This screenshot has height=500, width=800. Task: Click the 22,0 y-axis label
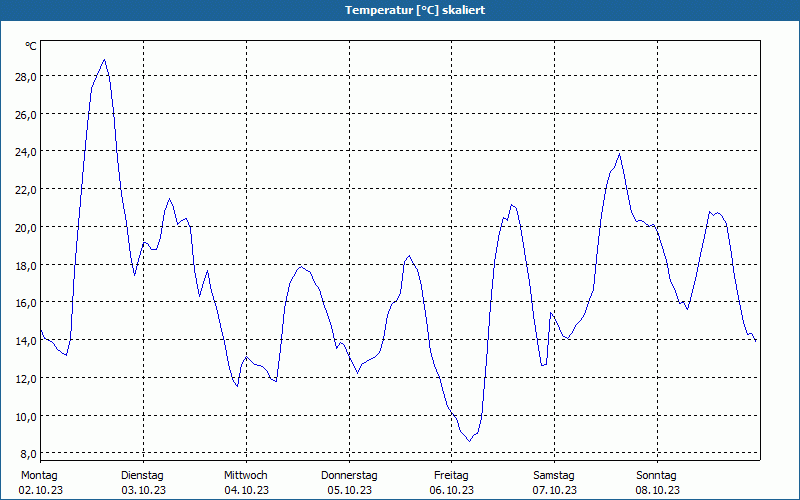coord(26,190)
